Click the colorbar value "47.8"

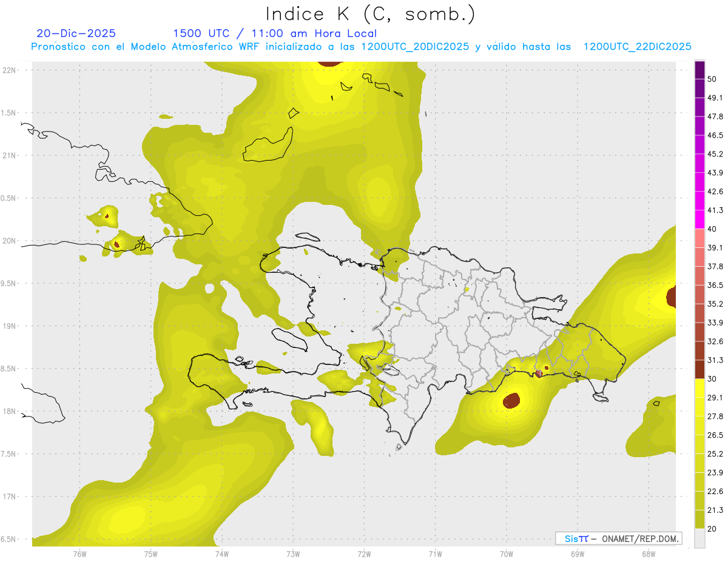pos(715,116)
